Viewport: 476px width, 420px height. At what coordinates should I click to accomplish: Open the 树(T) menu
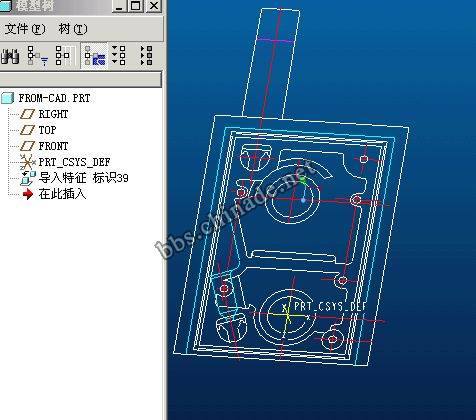pyautogui.click(x=73, y=29)
